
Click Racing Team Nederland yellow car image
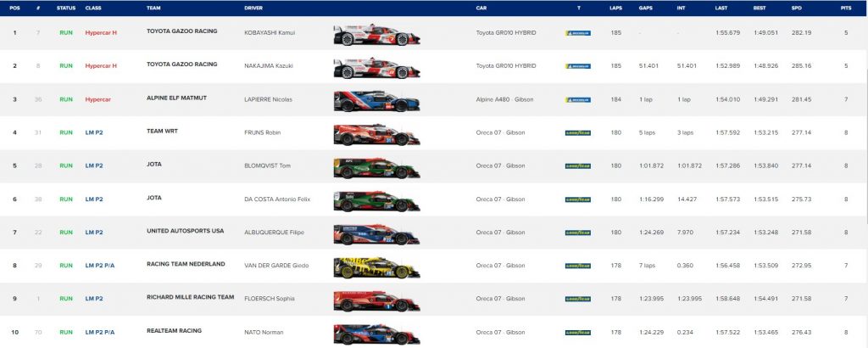tap(376, 267)
